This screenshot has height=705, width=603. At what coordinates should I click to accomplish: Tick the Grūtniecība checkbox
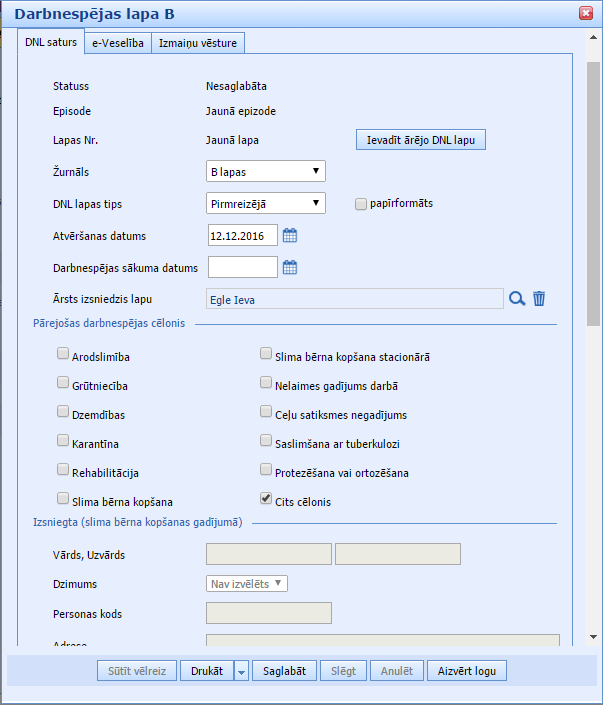63,382
